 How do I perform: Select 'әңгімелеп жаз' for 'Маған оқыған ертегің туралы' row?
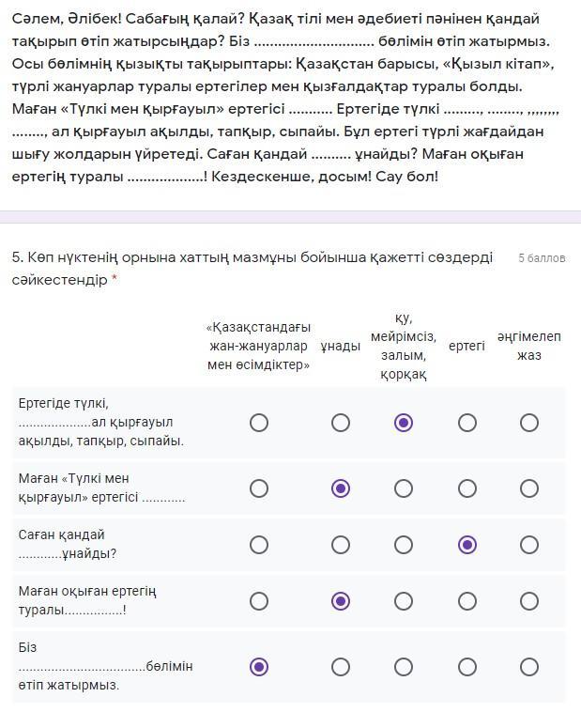(529, 601)
